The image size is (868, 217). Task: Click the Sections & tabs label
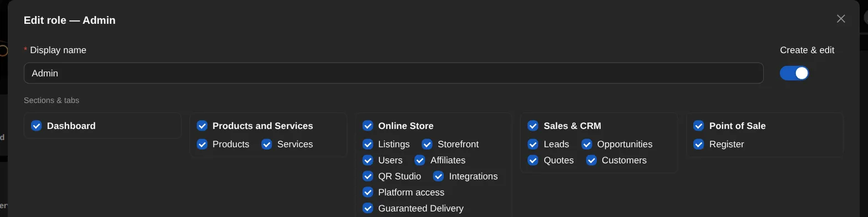(x=52, y=100)
